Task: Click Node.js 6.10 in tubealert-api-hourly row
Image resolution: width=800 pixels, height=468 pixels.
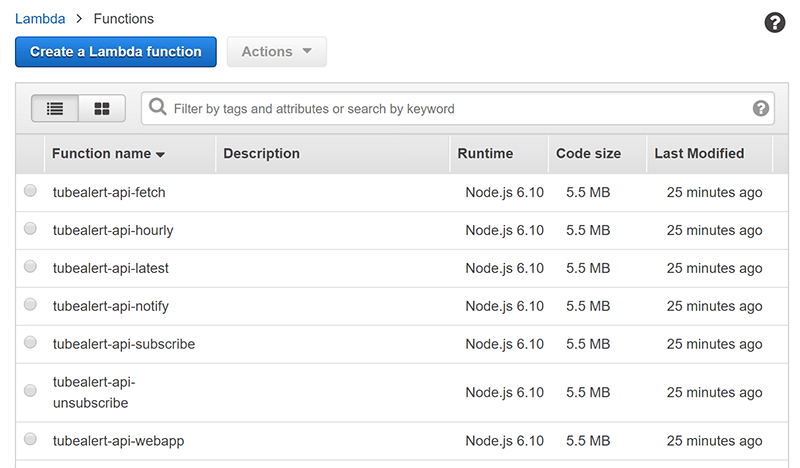Action: (x=504, y=231)
